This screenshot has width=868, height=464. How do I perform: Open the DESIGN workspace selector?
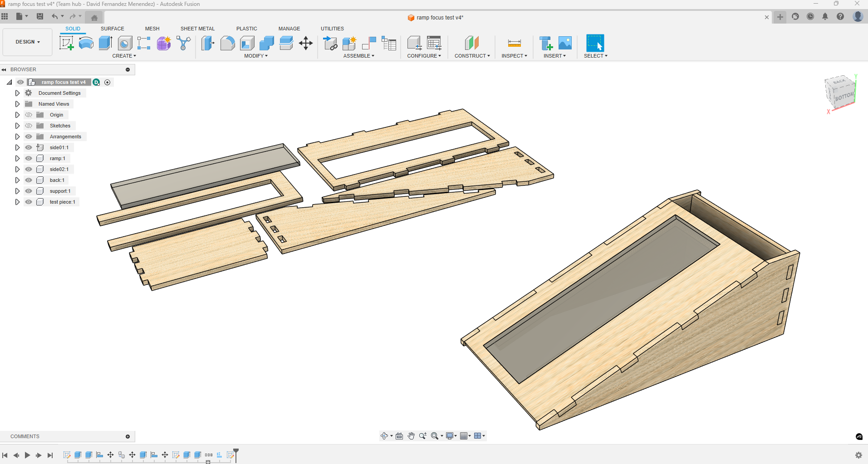(x=27, y=42)
